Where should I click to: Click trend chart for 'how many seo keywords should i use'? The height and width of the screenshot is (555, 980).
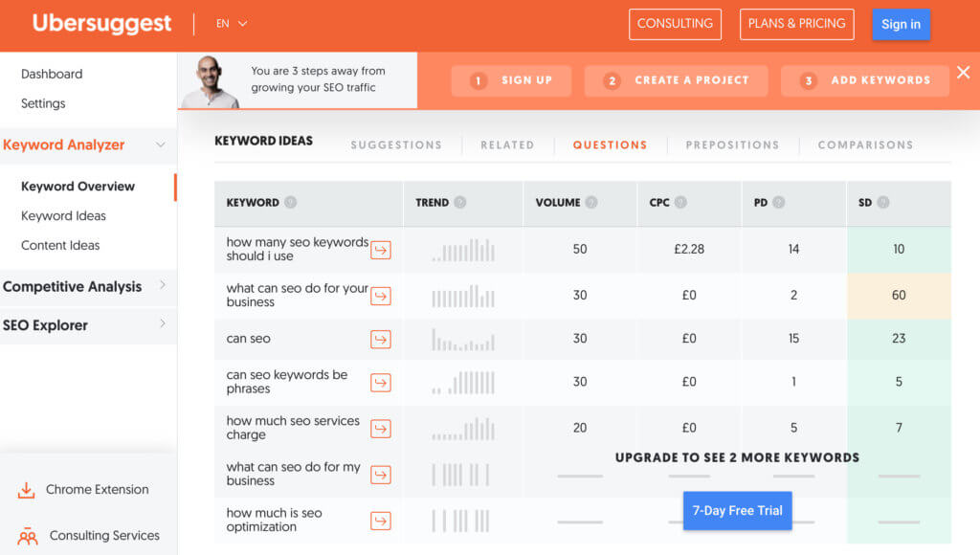pos(462,250)
